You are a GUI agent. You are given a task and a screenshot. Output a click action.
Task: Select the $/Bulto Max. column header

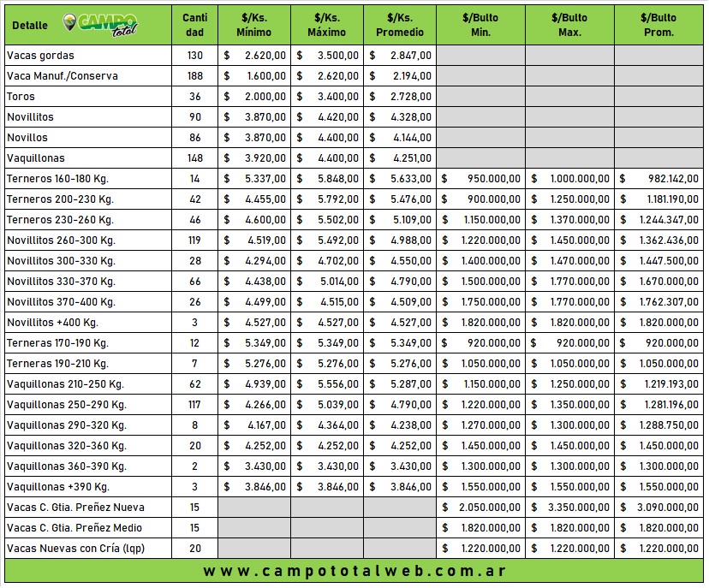(569, 25)
